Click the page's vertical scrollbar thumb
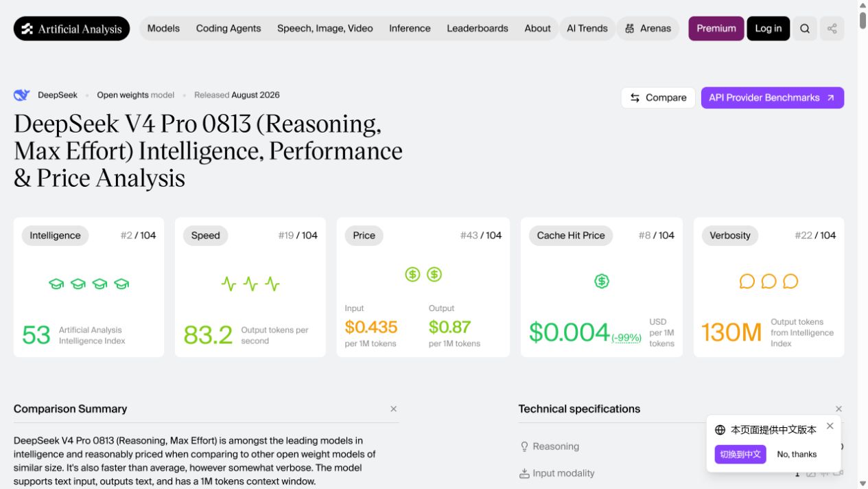Screen dimensions: 868x489 click(863, 19)
